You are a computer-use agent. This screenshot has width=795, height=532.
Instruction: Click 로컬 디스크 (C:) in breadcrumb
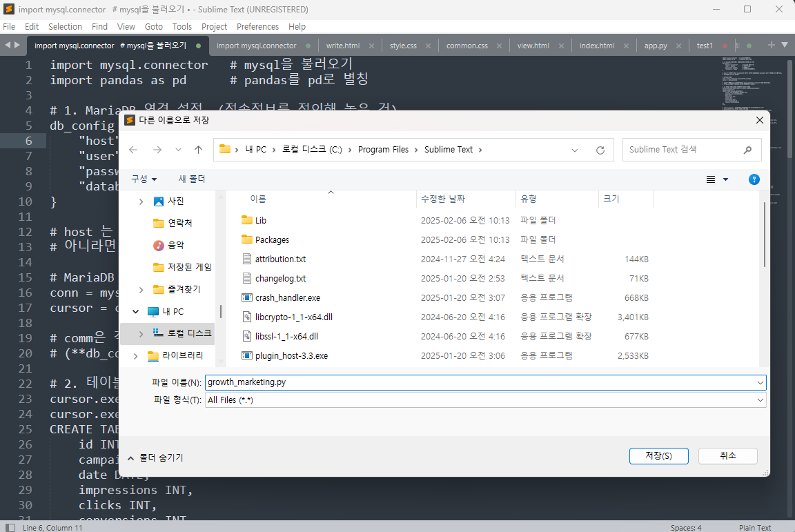pyautogui.click(x=313, y=150)
